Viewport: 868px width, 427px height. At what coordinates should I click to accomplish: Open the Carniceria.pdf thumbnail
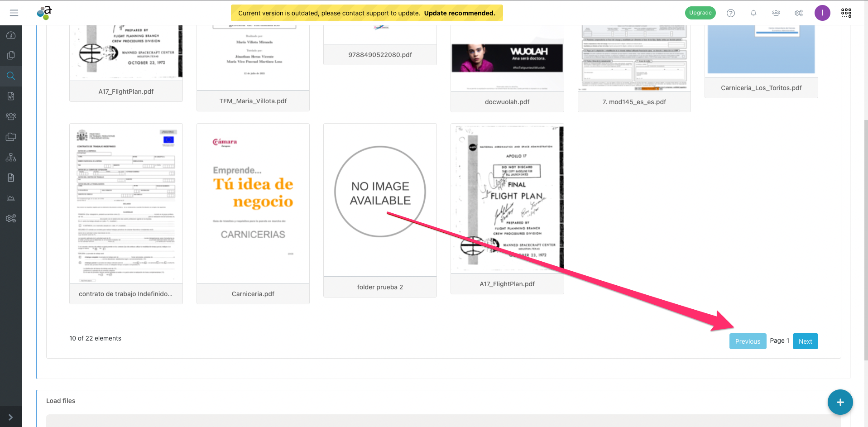click(253, 204)
